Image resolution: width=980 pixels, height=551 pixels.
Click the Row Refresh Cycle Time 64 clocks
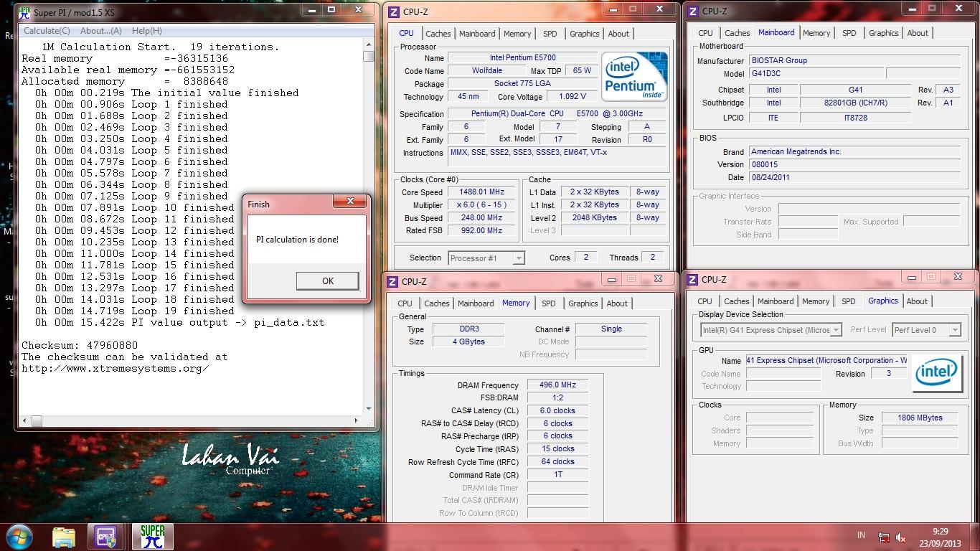[557, 462]
